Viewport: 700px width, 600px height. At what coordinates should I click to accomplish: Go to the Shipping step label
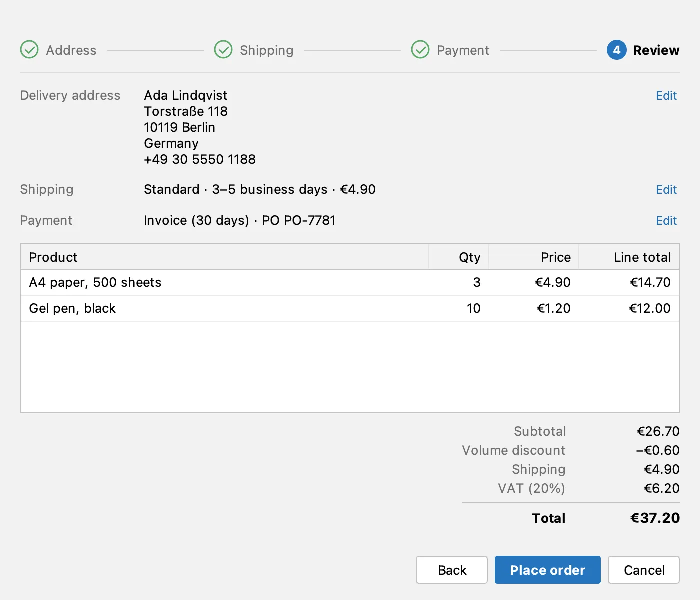[x=267, y=50]
